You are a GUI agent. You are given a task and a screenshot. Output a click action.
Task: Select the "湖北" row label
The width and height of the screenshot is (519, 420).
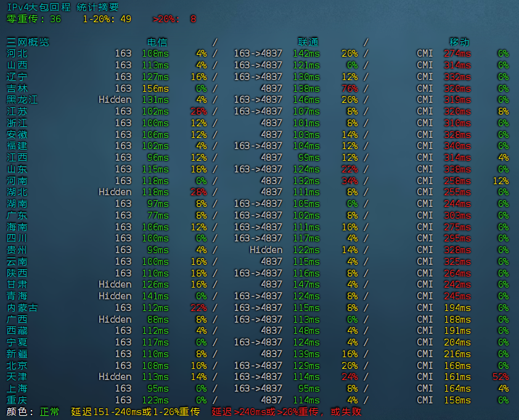coord(17,192)
